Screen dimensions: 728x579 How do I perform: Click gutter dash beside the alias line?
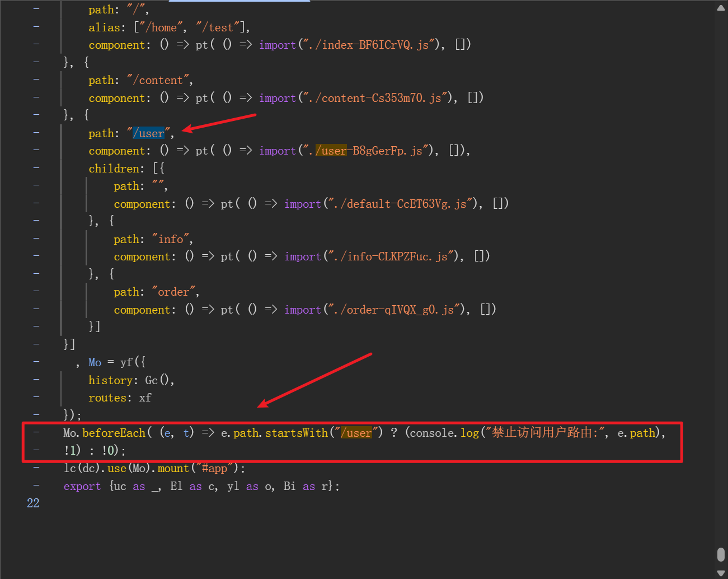(x=36, y=26)
